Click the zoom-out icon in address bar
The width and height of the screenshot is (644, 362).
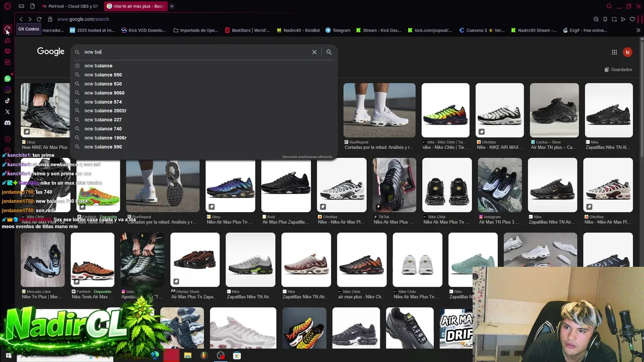tap(596, 19)
